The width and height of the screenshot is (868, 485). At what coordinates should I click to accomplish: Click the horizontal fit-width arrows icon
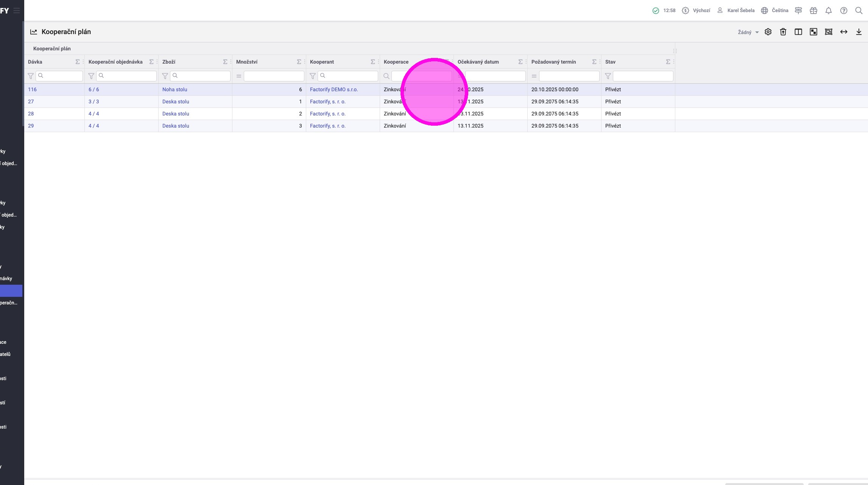[x=843, y=32]
